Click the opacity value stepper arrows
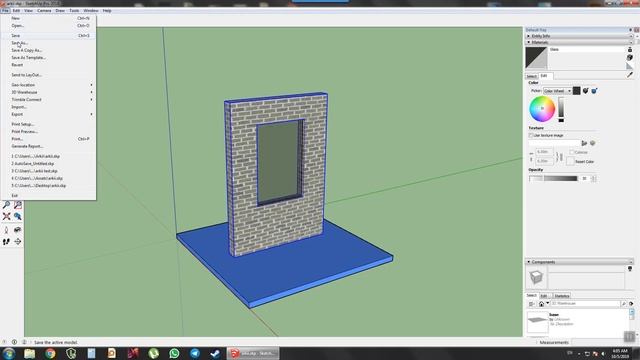Image resolution: width=640 pixels, height=360 pixels. (593, 178)
